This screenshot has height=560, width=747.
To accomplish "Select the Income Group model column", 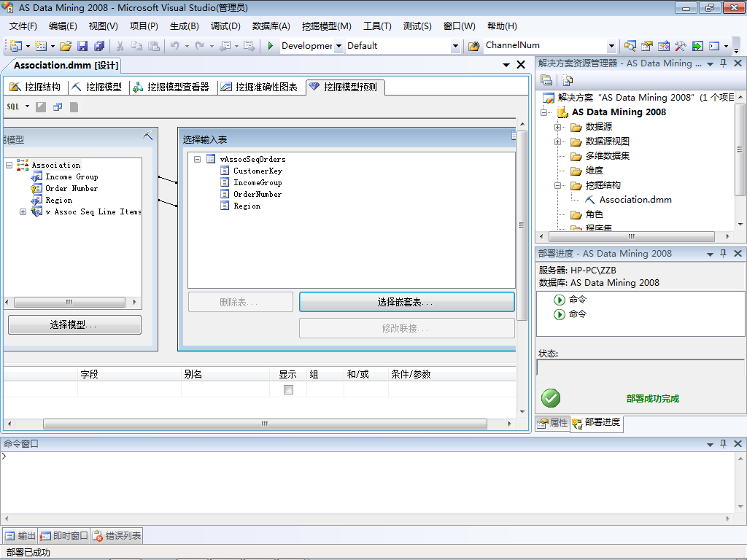I will tap(71, 176).
